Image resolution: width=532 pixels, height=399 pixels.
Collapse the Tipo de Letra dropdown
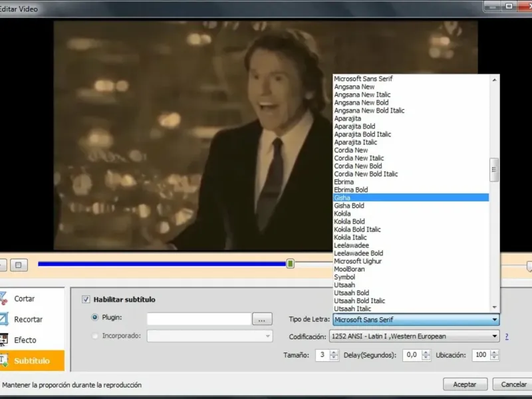click(494, 320)
